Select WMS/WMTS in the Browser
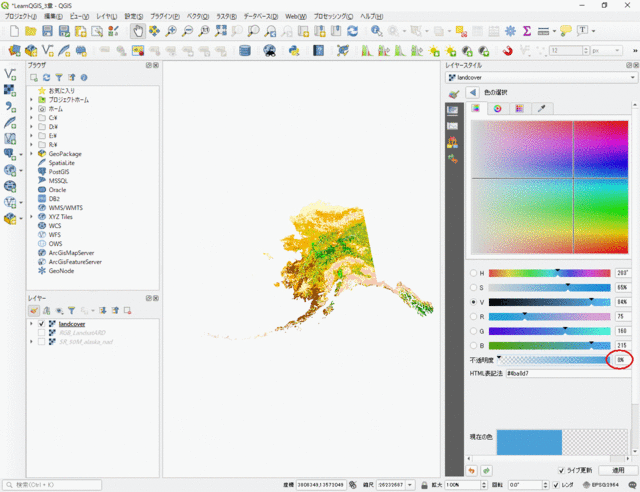Image resolution: width=640 pixels, height=492 pixels. pyautogui.click(x=66, y=208)
